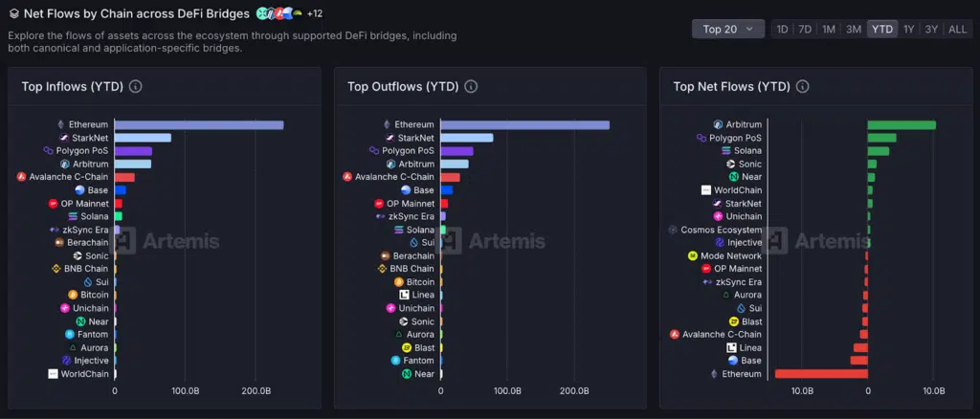Viewport: 980px width, 419px height.
Task: Switch to 3M time range
Action: tap(853, 29)
